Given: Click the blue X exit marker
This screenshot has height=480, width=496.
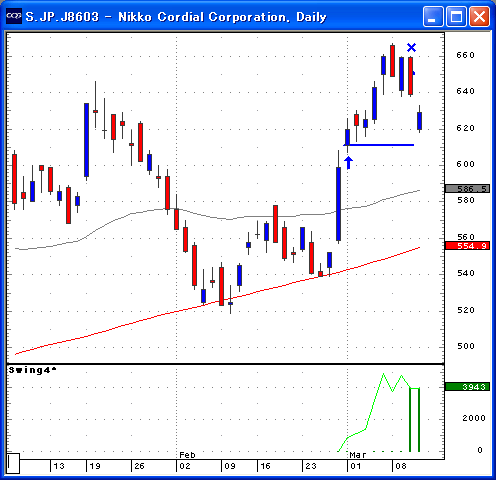Looking at the screenshot, I should 412,48.
